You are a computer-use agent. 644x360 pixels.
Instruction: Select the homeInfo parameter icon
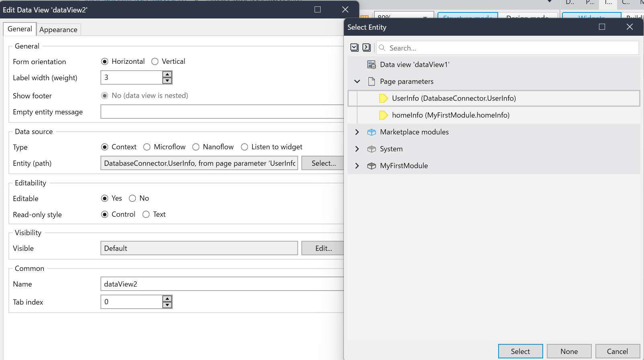(383, 115)
